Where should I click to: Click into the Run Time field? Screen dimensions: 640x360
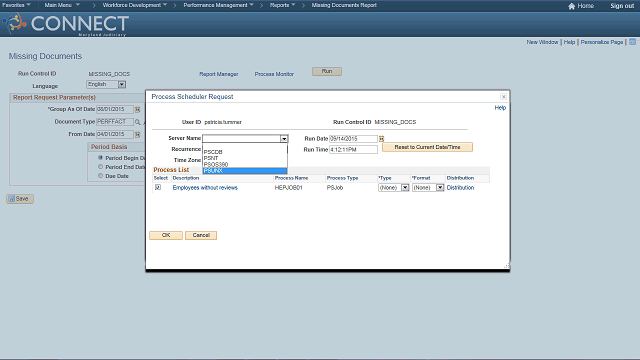[x=353, y=150]
